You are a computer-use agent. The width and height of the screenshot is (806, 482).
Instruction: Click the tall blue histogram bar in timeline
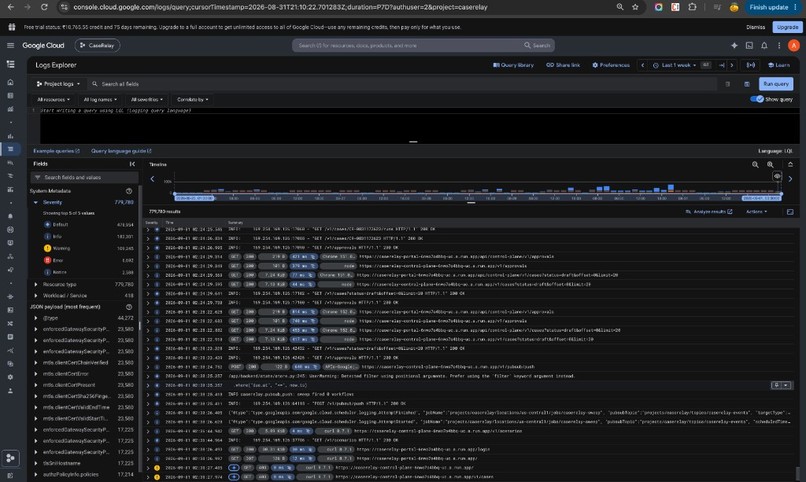pyautogui.click(x=670, y=188)
